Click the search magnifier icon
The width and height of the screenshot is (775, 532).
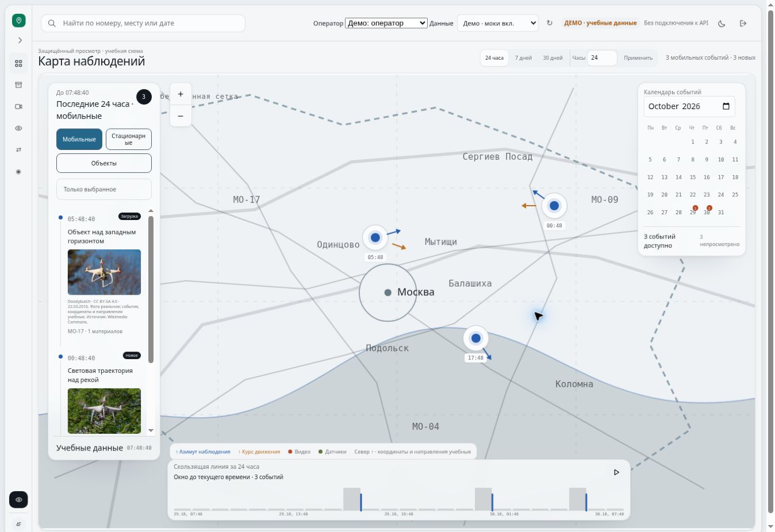(x=52, y=24)
